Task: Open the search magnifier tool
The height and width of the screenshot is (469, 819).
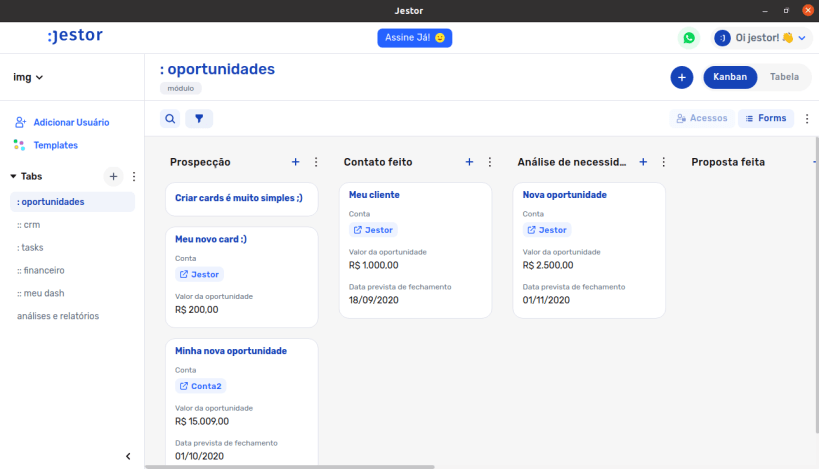Action: pyautogui.click(x=170, y=119)
